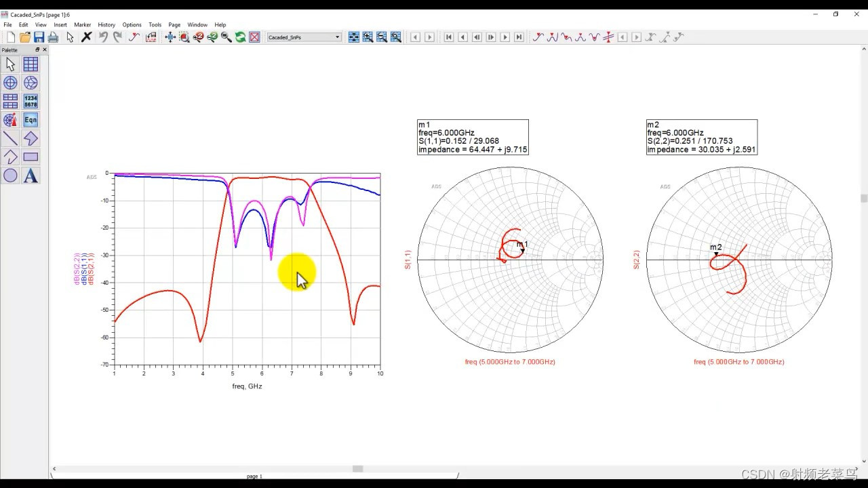Save the display with floppy disk icon

[39, 37]
